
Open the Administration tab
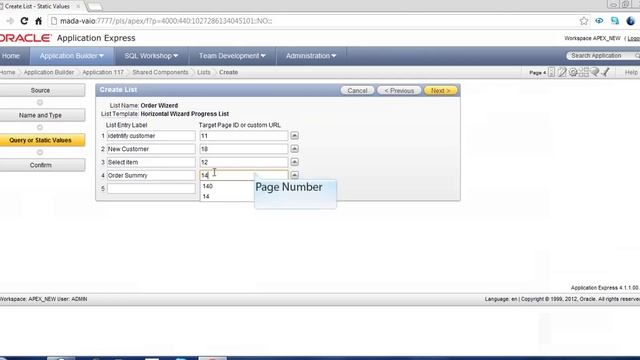(x=311, y=56)
